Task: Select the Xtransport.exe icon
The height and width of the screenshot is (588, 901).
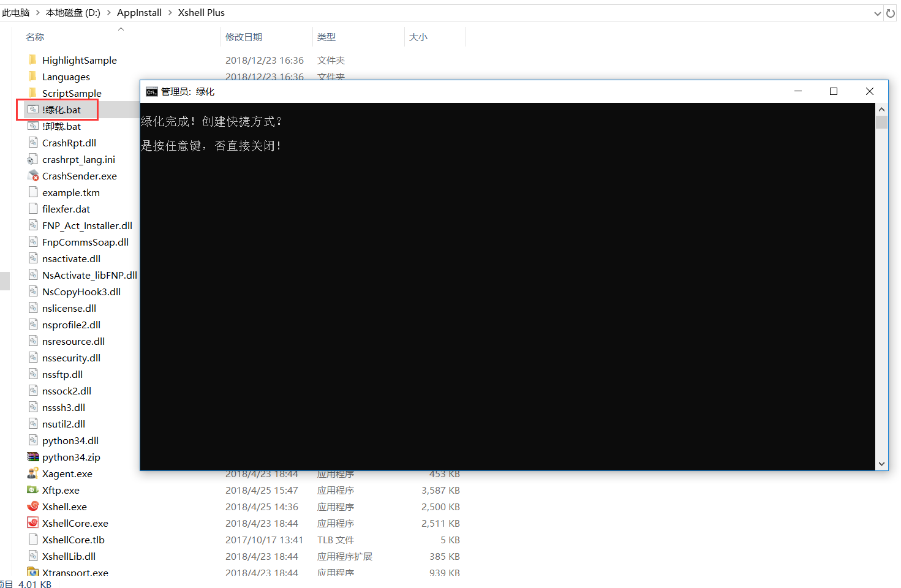Action: click(75, 571)
